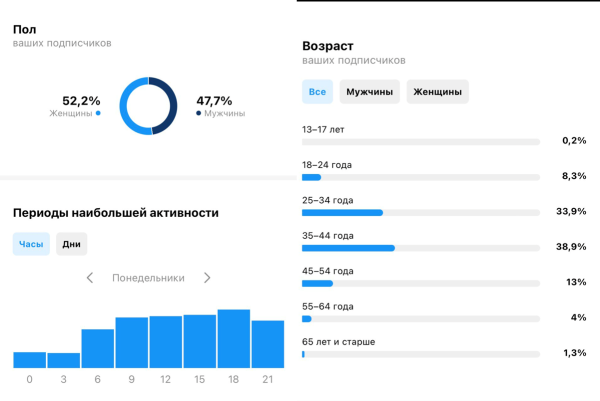Click the 35–44 года age bar

coord(420,248)
